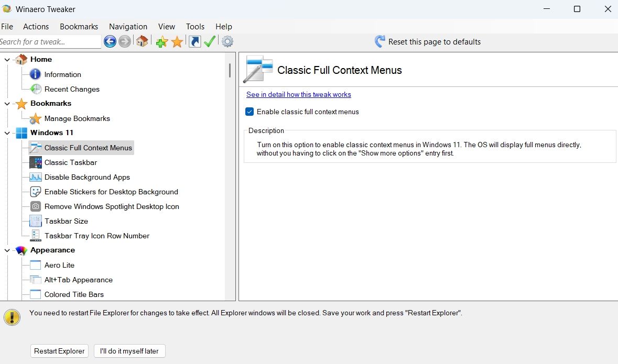This screenshot has height=364, width=618.
Task: Add bookmark with green plus star icon
Action: [x=161, y=41]
